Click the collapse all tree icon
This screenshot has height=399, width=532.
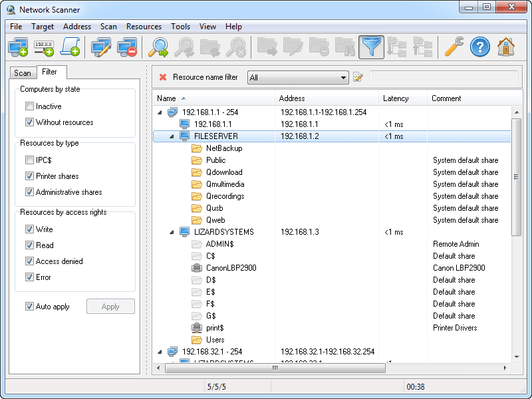(423, 47)
